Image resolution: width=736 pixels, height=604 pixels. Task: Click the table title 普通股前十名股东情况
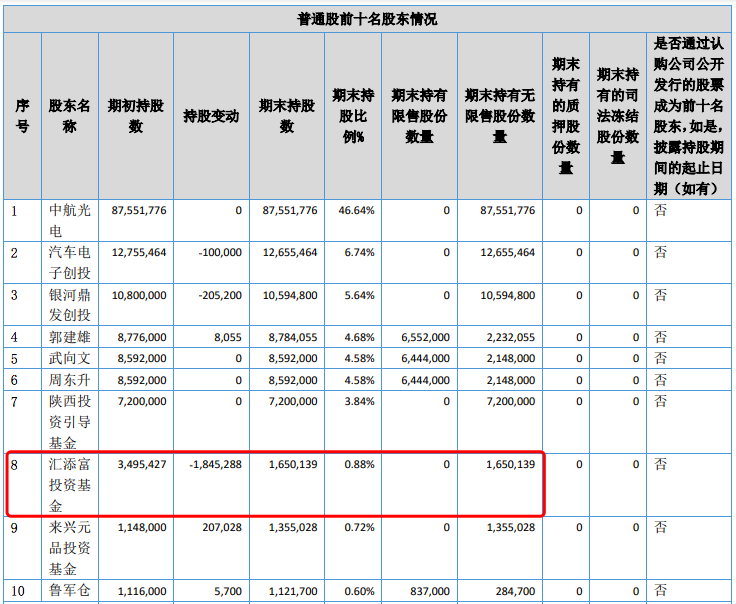pyautogui.click(x=367, y=18)
